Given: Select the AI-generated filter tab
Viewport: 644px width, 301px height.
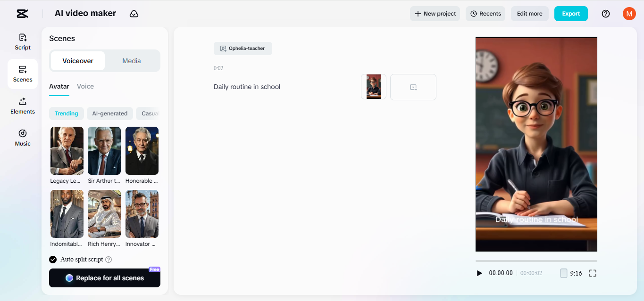Looking at the screenshot, I should [109, 113].
